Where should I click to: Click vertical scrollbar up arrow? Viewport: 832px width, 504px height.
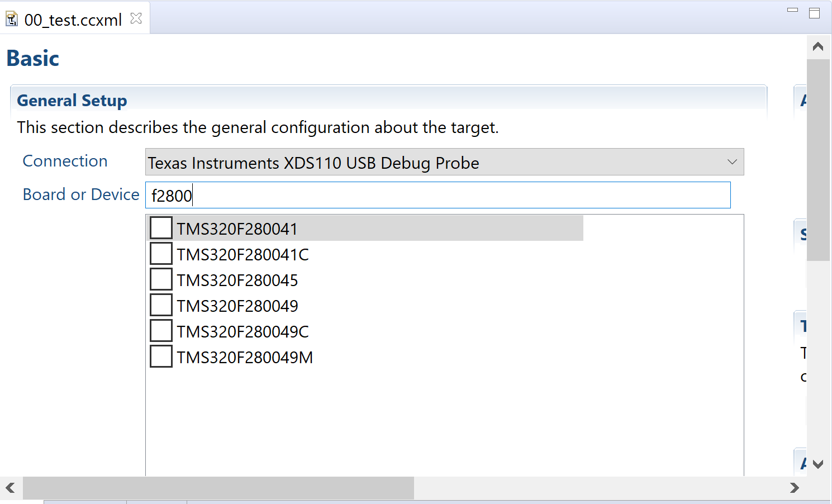[818, 46]
